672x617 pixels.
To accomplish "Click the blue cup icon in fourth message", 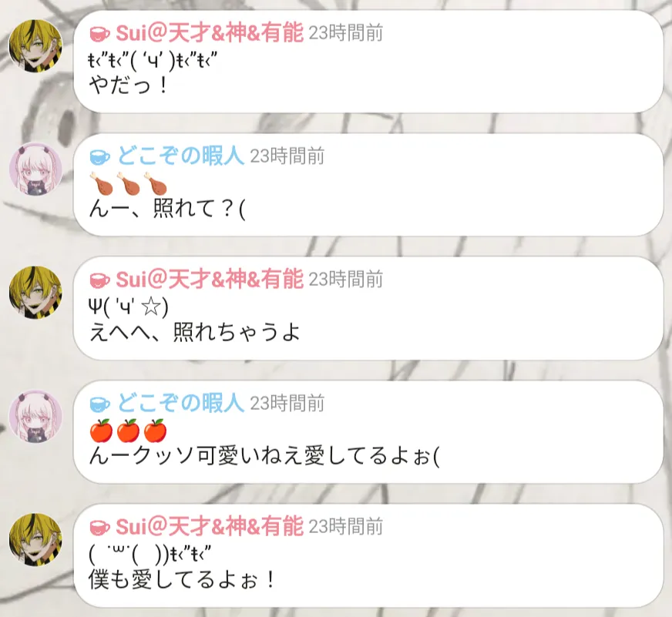I will point(100,404).
